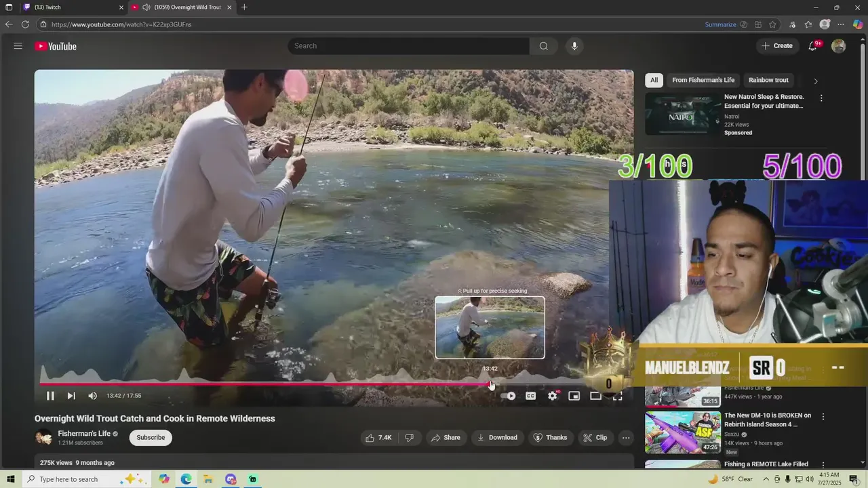
Task: Start voice search with microphone icon
Action: pyautogui.click(x=574, y=46)
